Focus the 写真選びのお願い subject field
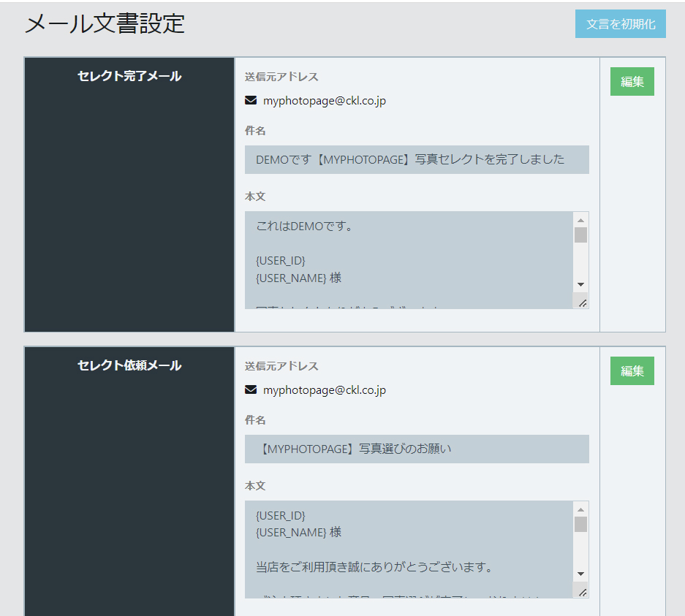 [416, 449]
